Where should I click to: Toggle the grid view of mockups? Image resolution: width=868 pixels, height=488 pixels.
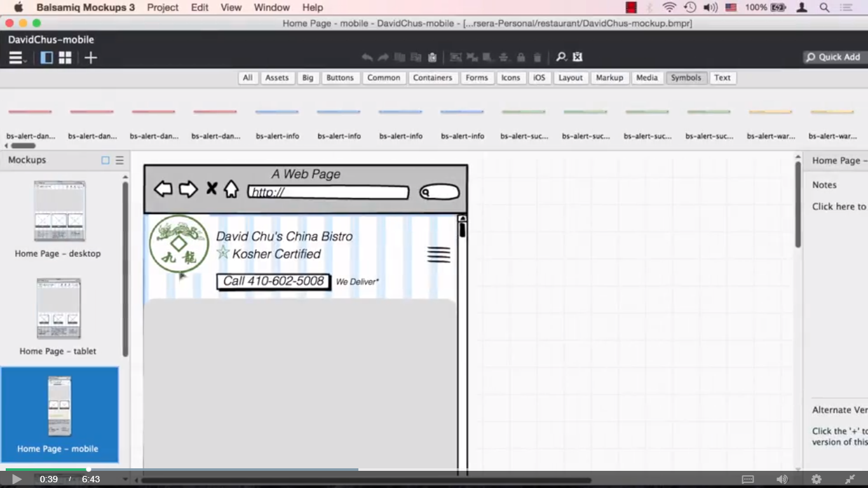tap(64, 57)
